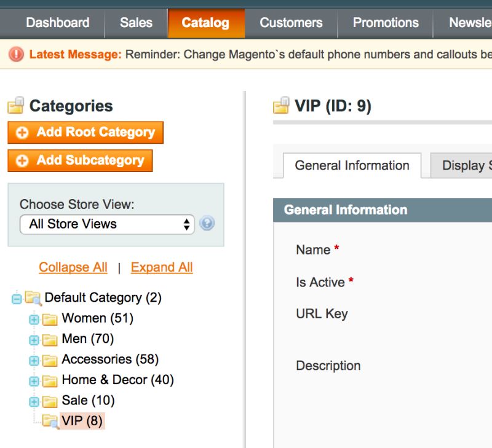This screenshot has height=448, width=492.
Task: Open help via question mark icon near store view
Action: click(x=207, y=224)
